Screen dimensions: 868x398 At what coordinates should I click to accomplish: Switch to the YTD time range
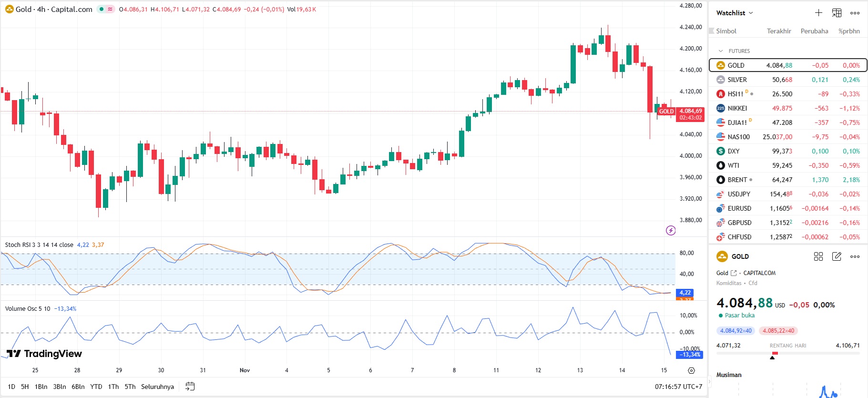96,387
